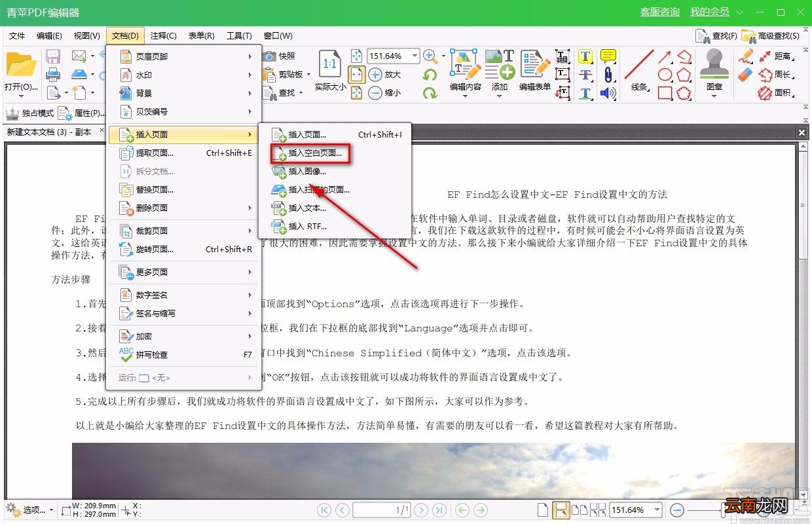Enable two-page facing layout
Viewport: 812px width, 524px height.
click(x=580, y=510)
